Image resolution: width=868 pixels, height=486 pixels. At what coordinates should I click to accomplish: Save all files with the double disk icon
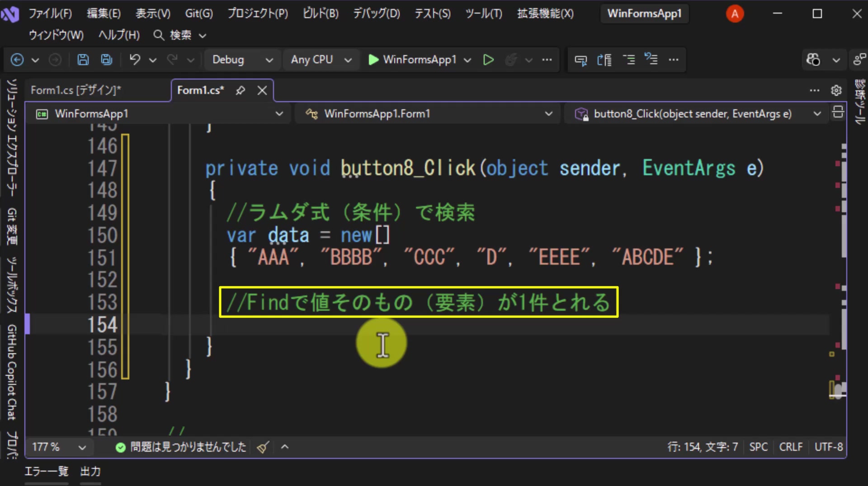[x=107, y=60]
